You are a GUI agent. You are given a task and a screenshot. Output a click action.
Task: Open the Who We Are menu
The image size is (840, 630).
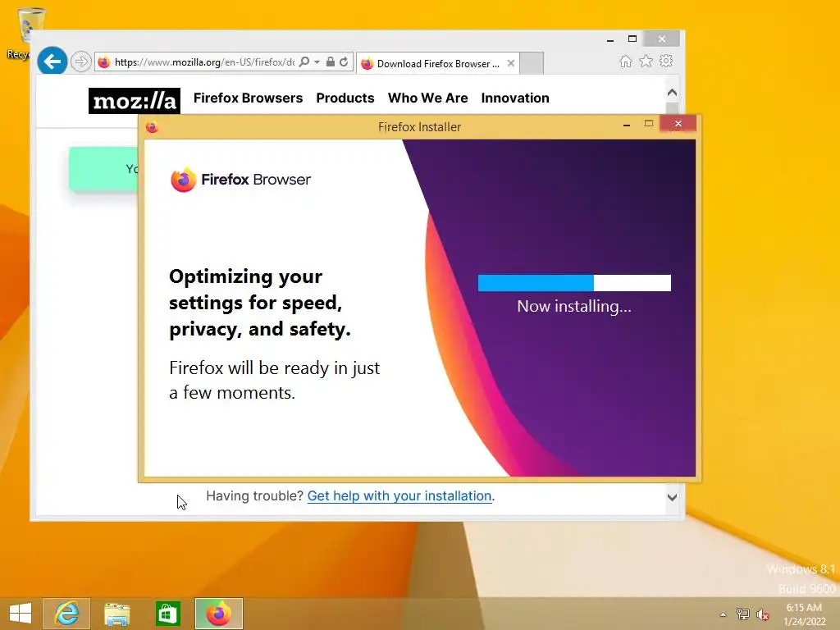[428, 98]
